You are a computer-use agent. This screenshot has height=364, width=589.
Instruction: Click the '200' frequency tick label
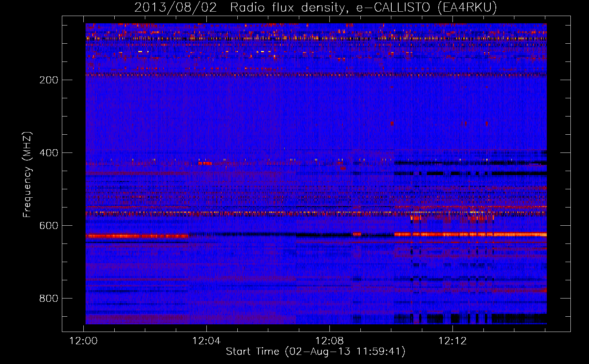[x=48, y=80]
